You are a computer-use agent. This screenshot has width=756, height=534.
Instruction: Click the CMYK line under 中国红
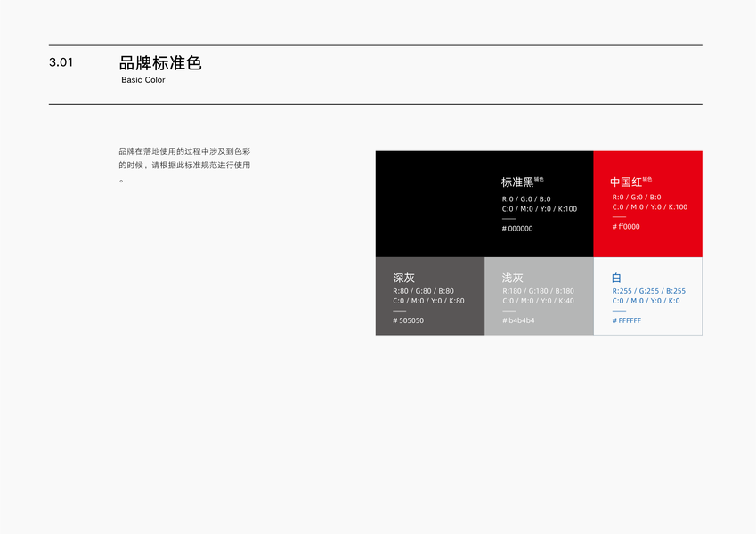tap(649, 207)
